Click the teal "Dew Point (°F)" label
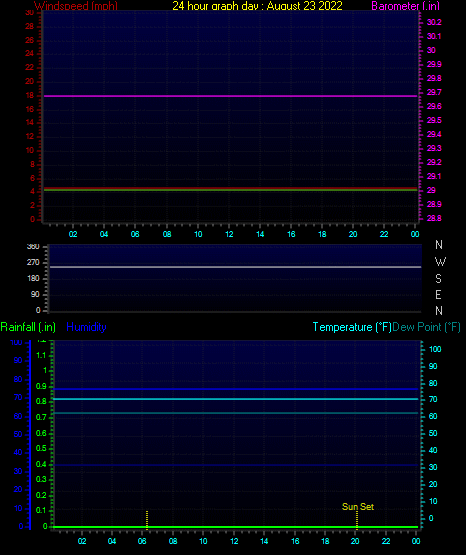The image size is (466, 555). pyautogui.click(x=426, y=327)
